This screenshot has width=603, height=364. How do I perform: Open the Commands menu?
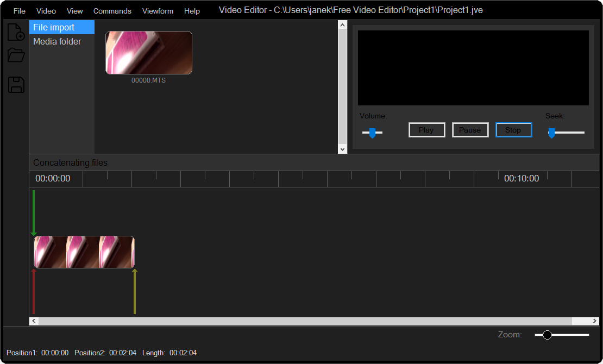pyautogui.click(x=112, y=11)
